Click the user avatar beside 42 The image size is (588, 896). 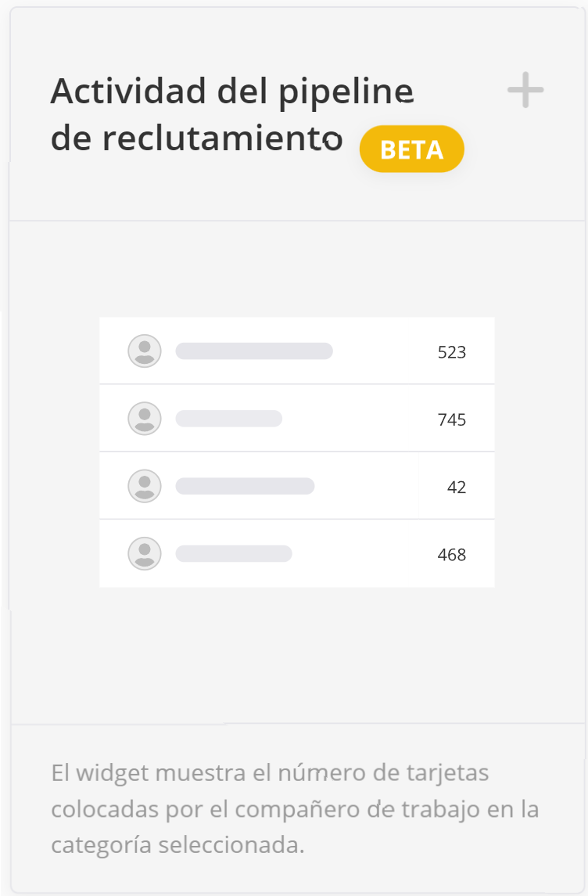145,486
